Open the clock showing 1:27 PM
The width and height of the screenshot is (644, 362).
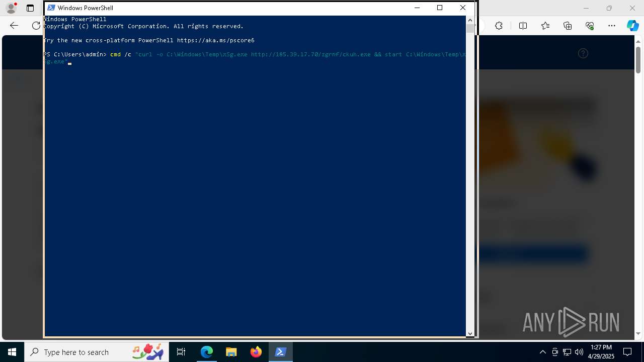[x=601, y=352]
